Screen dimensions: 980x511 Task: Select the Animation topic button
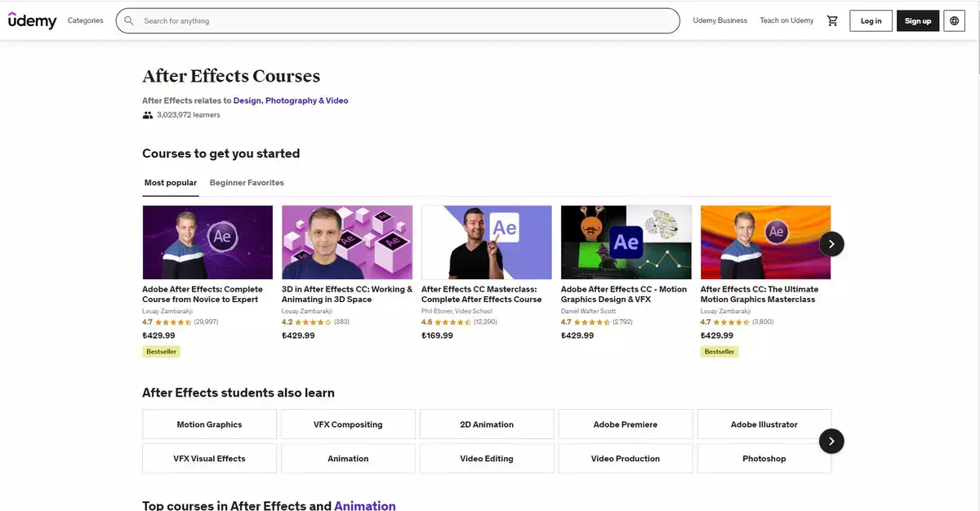(x=348, y=459)
